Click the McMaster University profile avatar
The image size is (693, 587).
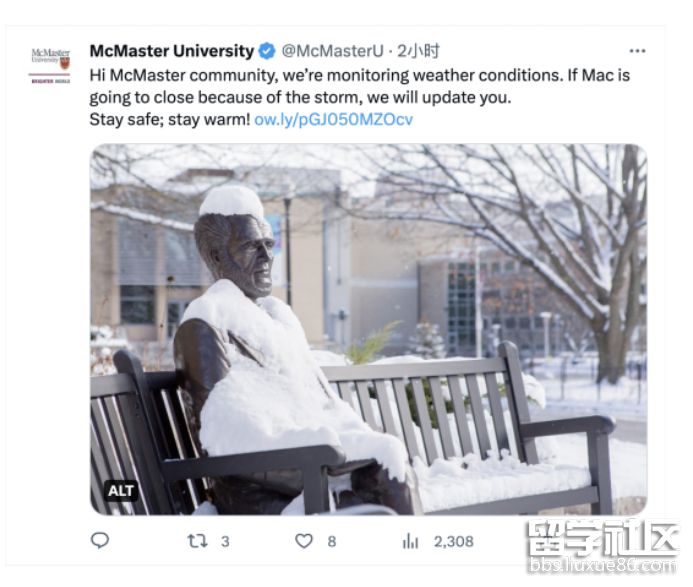tap(50, 66)
